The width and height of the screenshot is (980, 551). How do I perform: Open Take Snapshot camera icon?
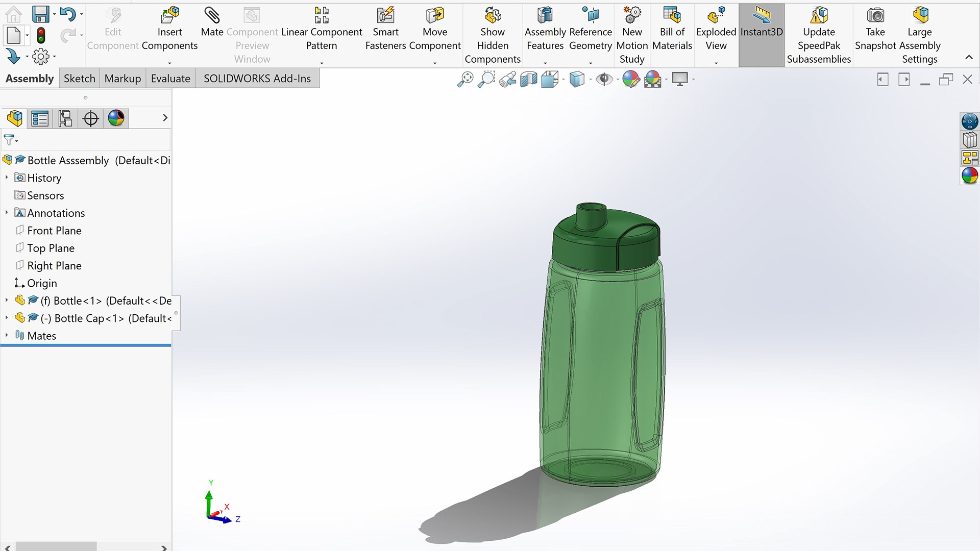(875, 16)
